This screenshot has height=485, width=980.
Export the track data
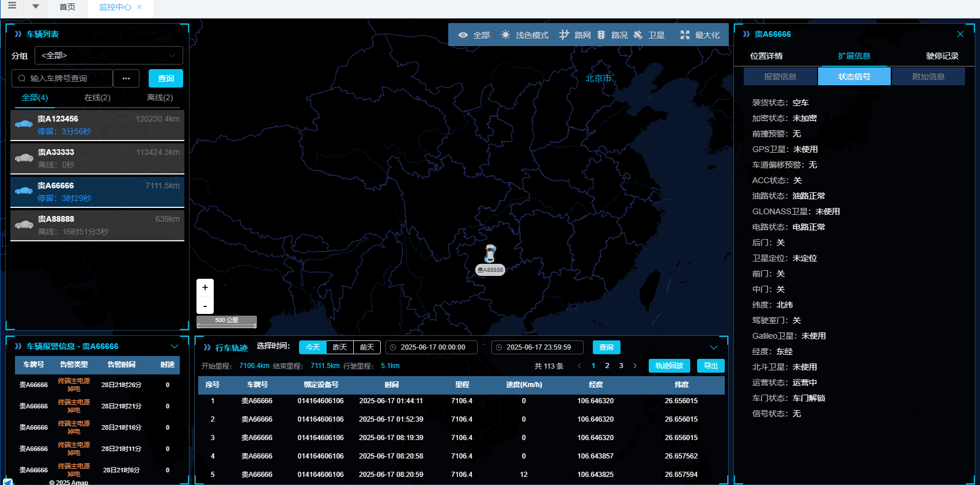tap(710, 366)
